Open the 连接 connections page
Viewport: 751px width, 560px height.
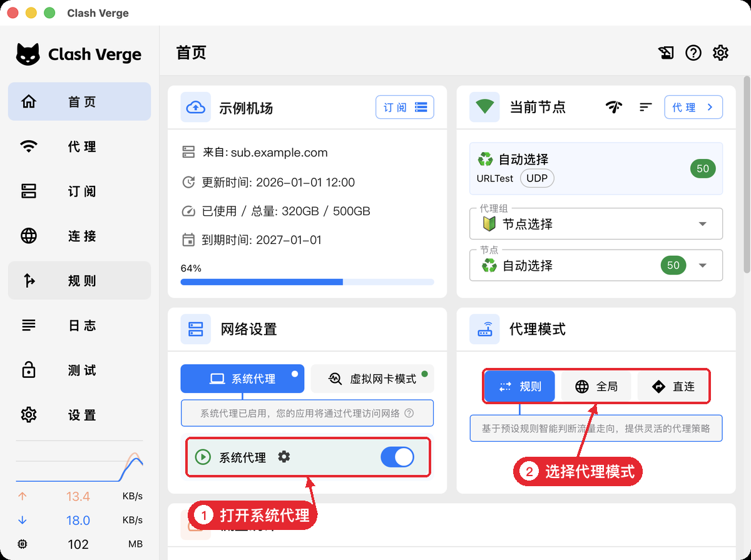pyautogui.click(x=79, y=236)
